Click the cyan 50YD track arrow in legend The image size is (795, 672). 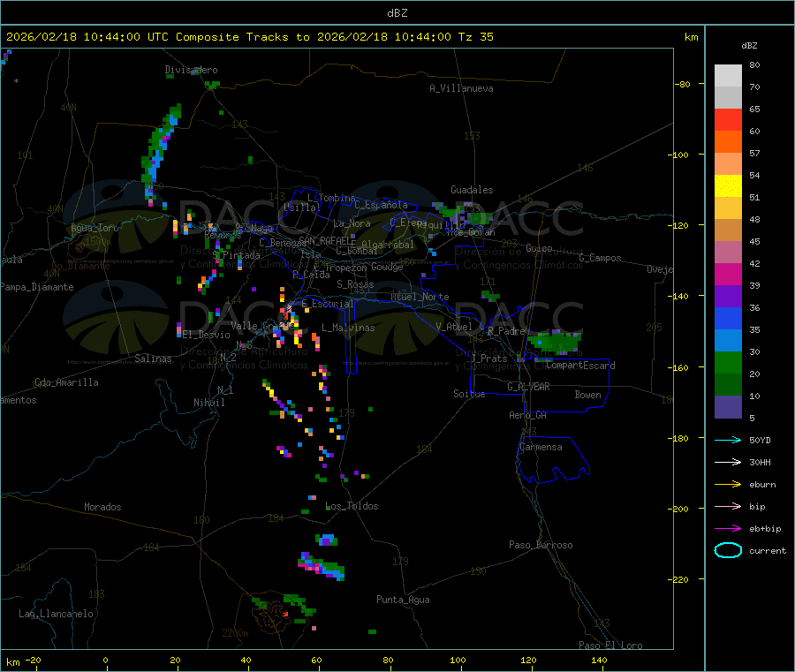click(728, 440)
